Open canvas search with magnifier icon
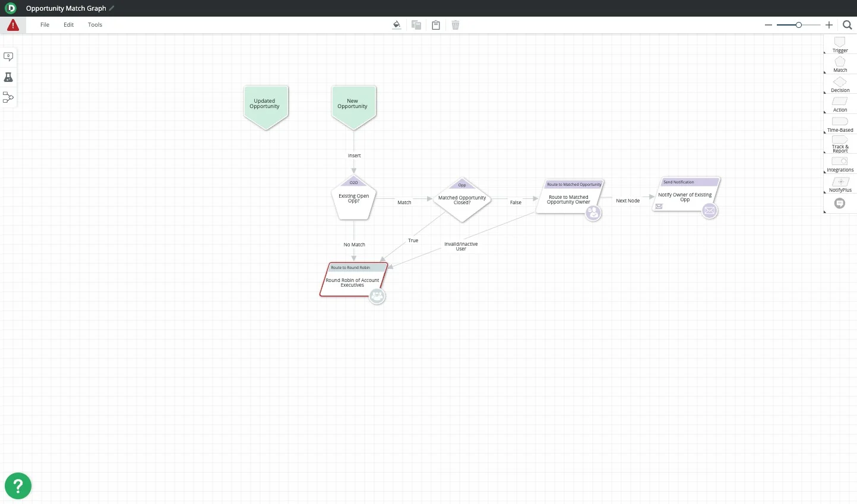The width and height of the screenshot is (857, 504). (847, 25)
